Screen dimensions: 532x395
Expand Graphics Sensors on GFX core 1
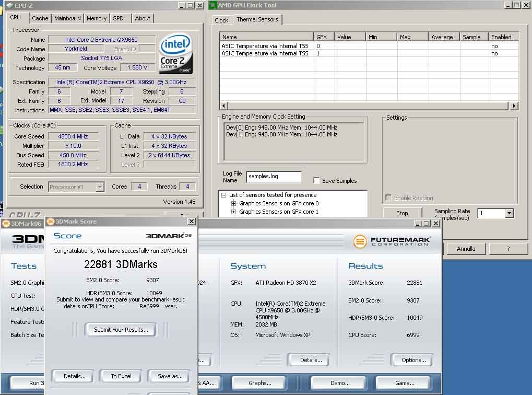tap(233, 212)
